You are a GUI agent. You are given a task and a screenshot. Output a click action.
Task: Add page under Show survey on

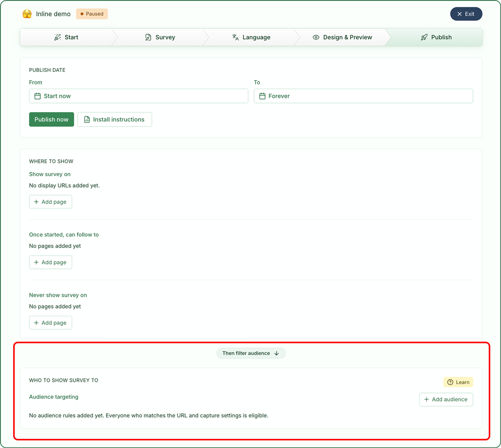point(50,202)
